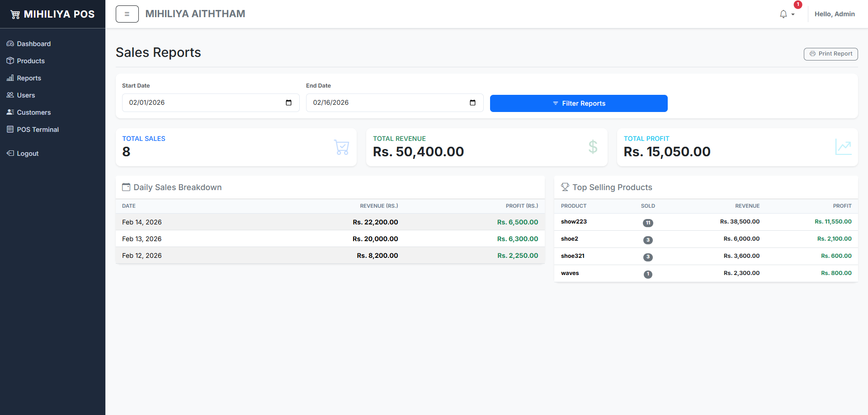Click Hello, Admin user greeting
The height and width of the screenshot is (415, 868).
pyautogui.click(x=835, y=14)
